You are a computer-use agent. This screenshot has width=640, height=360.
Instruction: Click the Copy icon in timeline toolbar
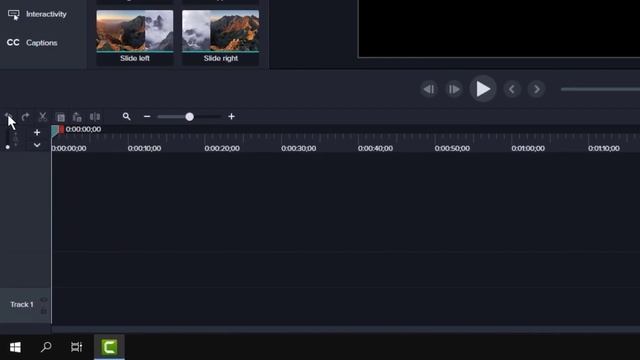pyautogui.click(x=60, y=117)
